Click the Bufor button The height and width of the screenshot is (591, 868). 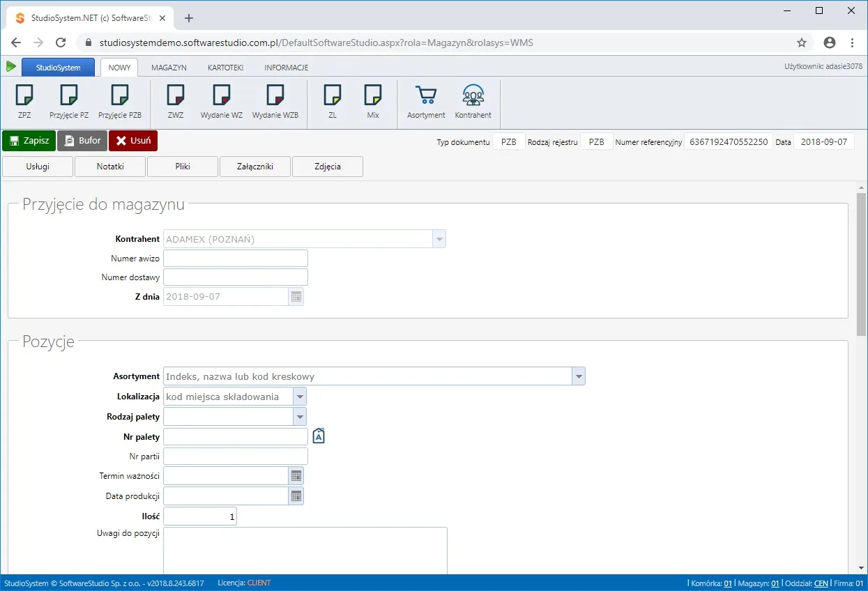(82, 141)
